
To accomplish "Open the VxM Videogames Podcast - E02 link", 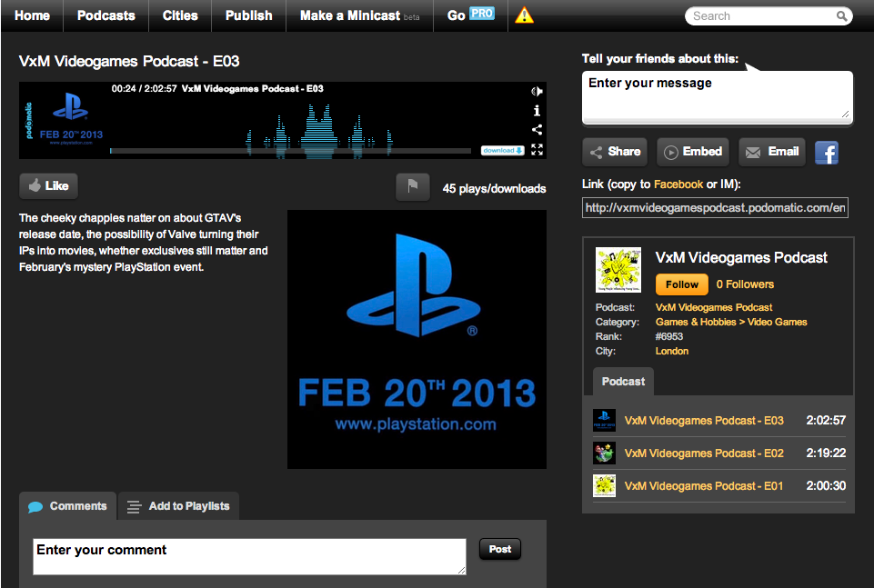I will pos(703,453).
